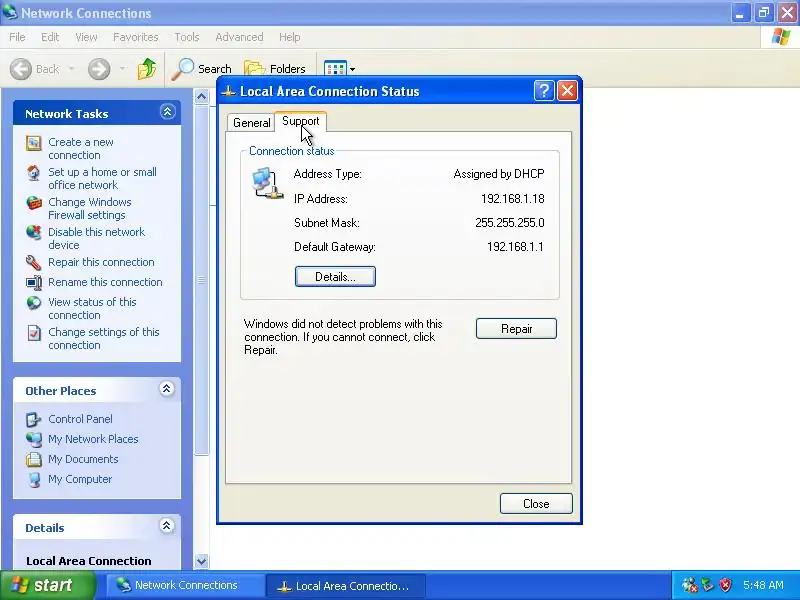Click Disable this network device link
This screenshot has height=600, width=800.
coord(96,238)
